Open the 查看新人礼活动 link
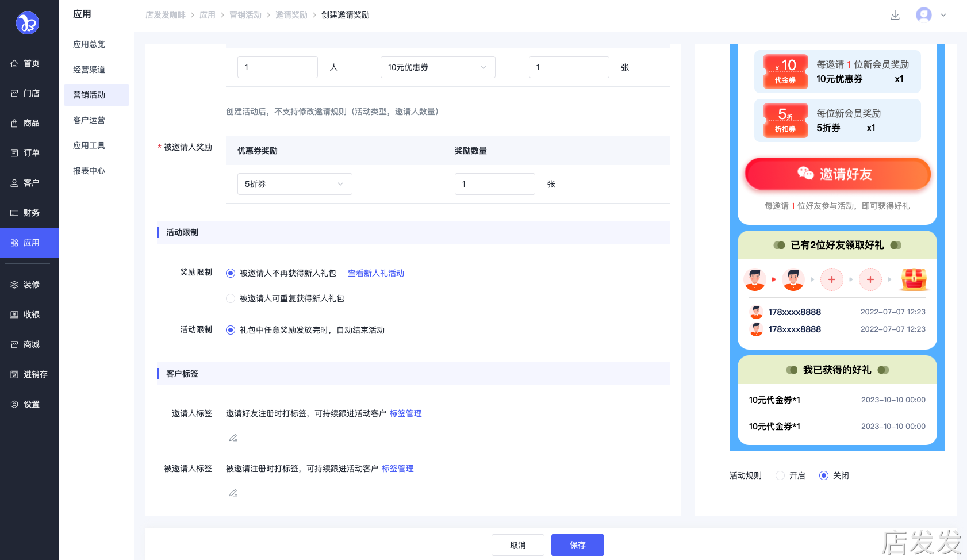967x560 pixels. [x=376, y=273]
